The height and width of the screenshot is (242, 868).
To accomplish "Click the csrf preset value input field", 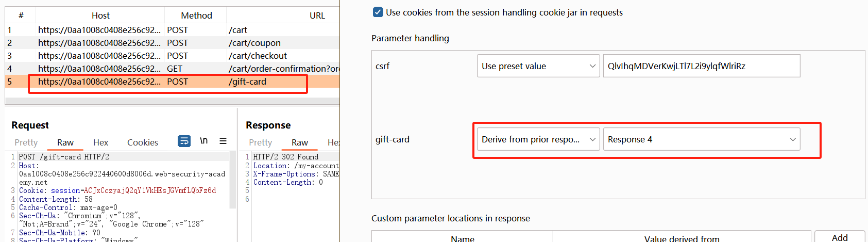I will [x=702, y=66].
